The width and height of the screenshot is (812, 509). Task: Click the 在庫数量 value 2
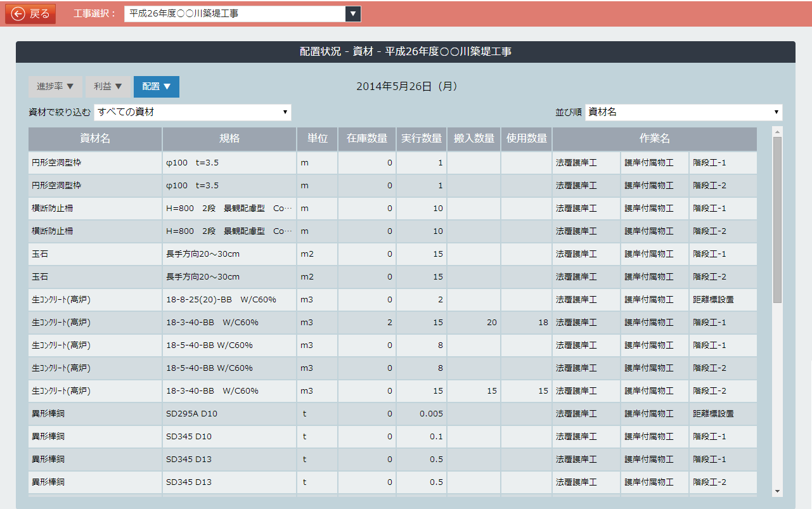click(x=390, y=323)
